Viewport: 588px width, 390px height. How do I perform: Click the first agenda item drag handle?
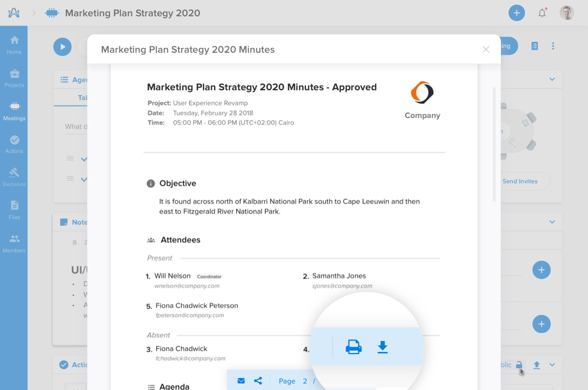[70, 158]
